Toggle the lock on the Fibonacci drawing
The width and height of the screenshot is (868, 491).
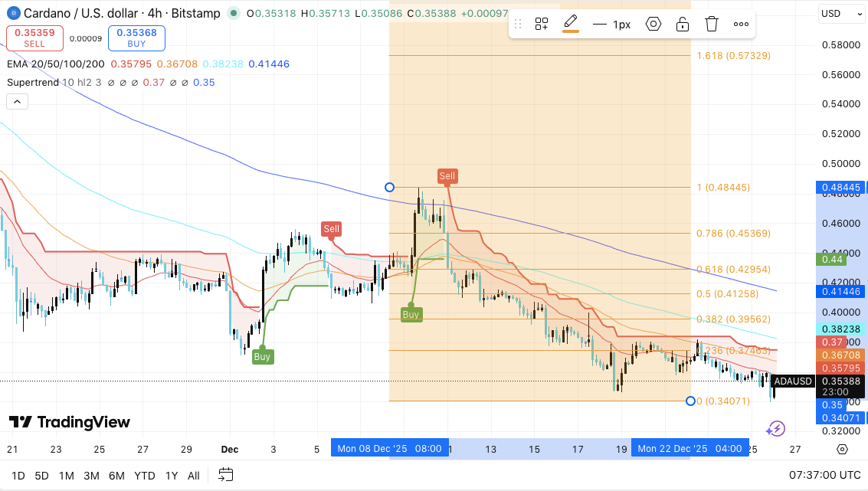682,25
